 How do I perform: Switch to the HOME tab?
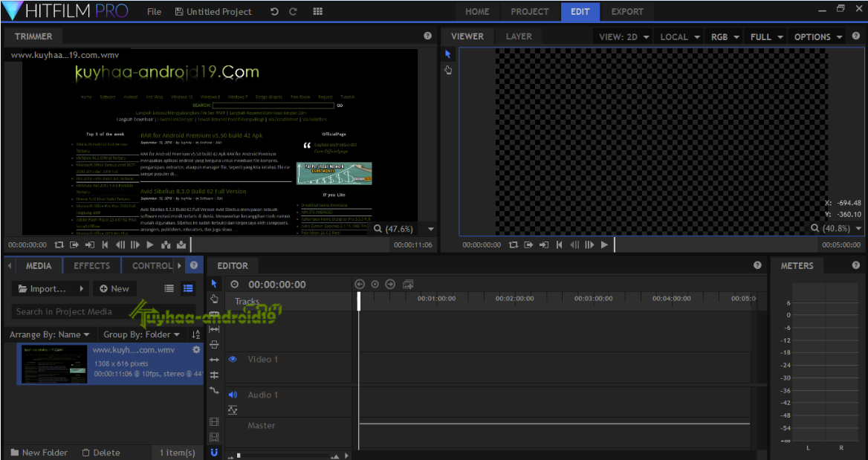[x=477, y=12]
